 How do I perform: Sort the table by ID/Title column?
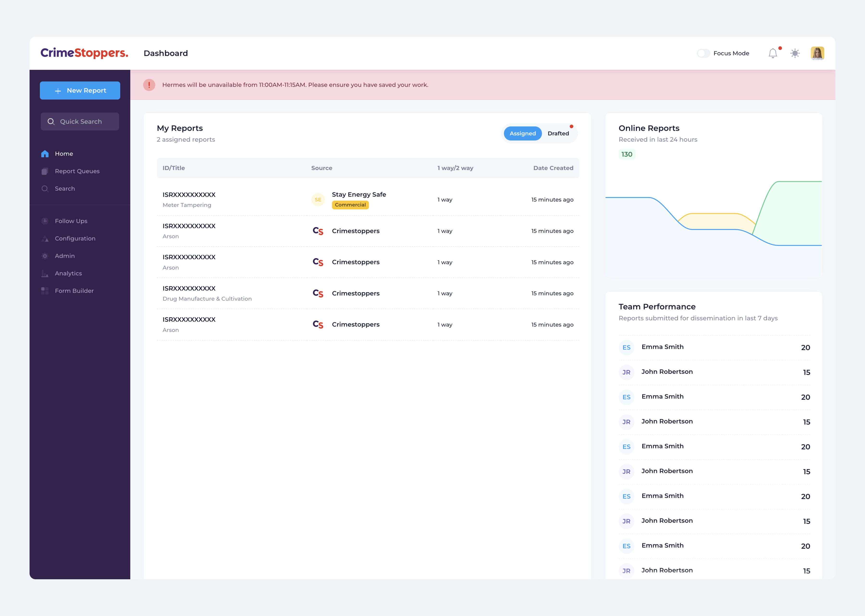point(173,168)
